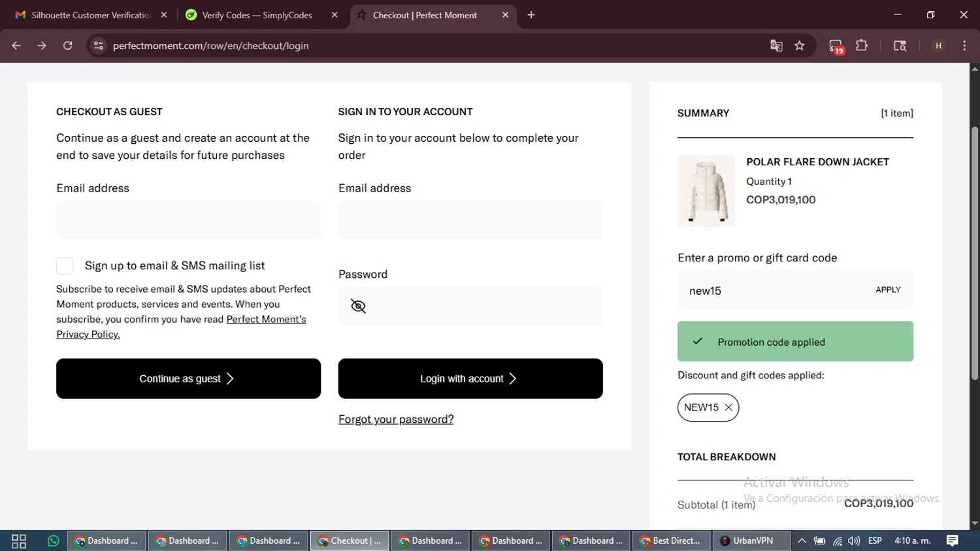Switch to Verify Codes SimplyCodes tab
The width and height of the screenshot is (980, 551).
coord(261,15)
